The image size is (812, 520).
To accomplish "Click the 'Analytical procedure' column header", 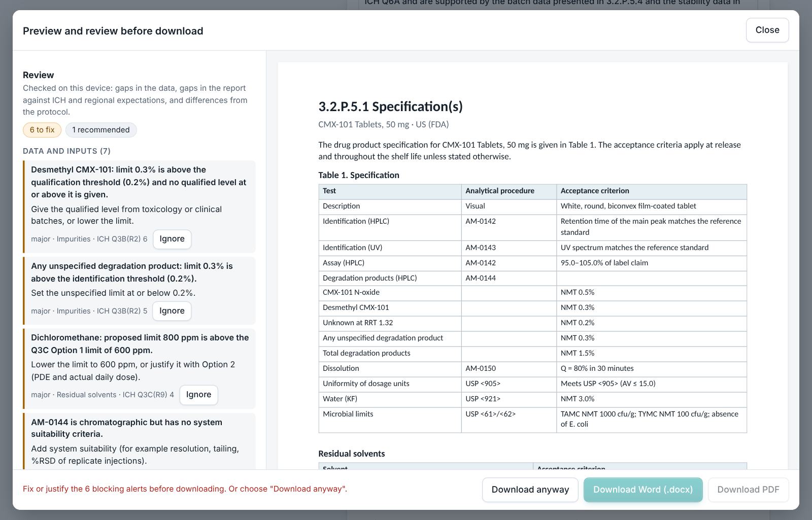I will click(509, 191).
